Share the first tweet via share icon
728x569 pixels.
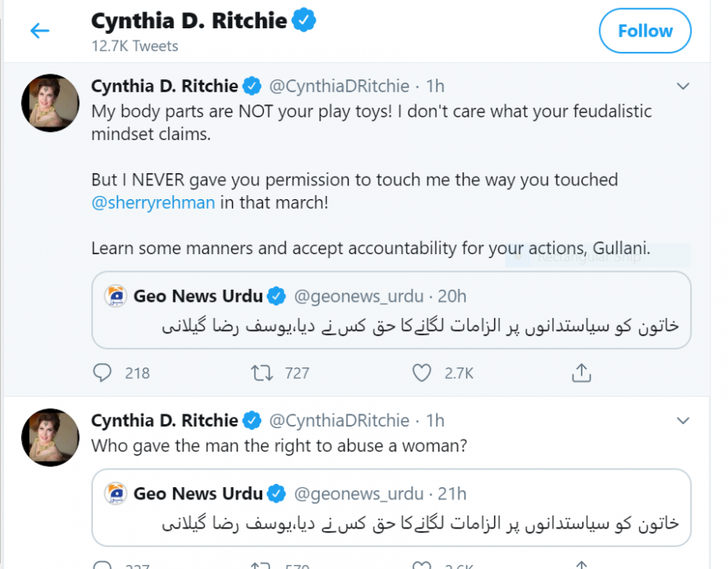582,372
